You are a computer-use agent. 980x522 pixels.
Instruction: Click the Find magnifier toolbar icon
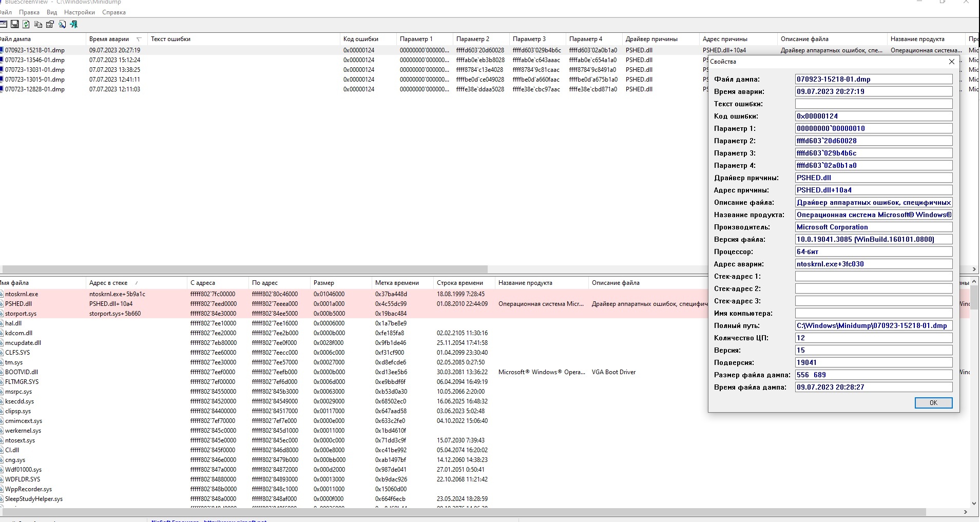tap(62, 24)
